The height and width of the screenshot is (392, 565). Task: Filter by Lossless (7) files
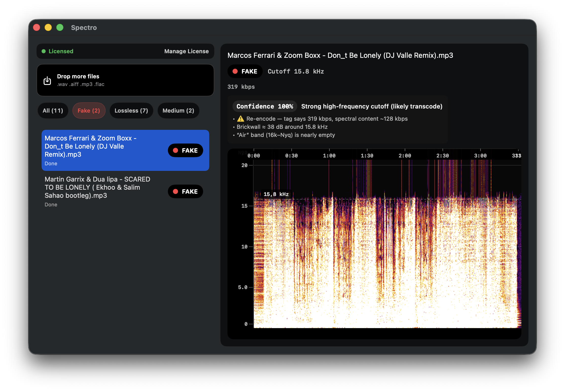(131, 111)
